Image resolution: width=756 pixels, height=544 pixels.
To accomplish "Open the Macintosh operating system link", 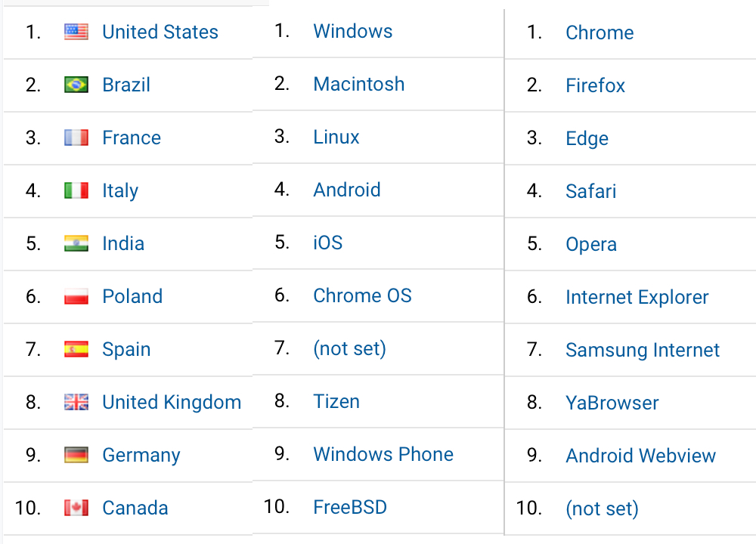I will point(358,84).
